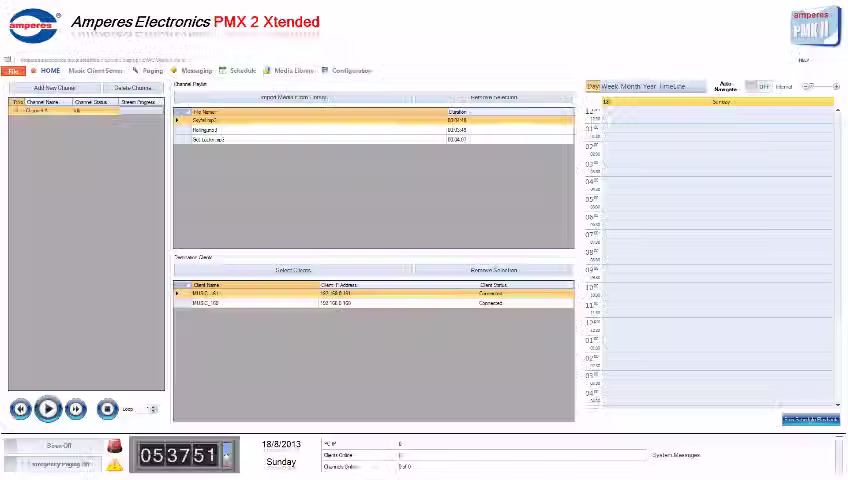848x480 pixels.
Task: Click the red siren light icon
Action: pos(115,446)
